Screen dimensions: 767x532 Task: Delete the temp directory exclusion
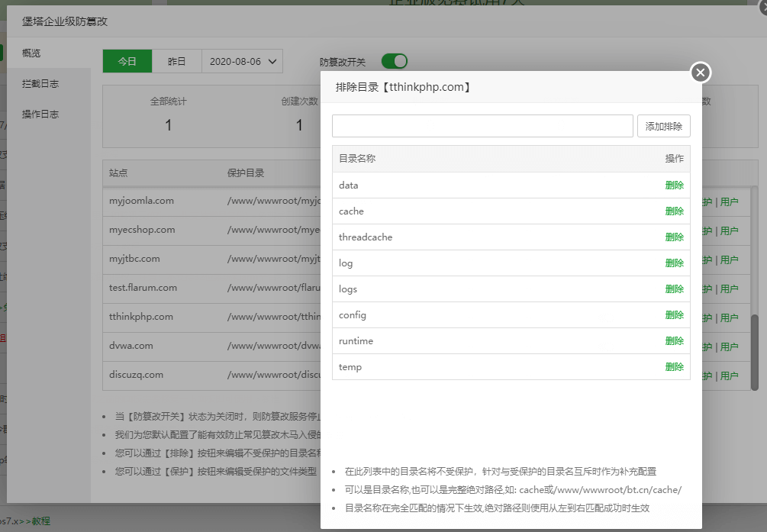(674, 366)
